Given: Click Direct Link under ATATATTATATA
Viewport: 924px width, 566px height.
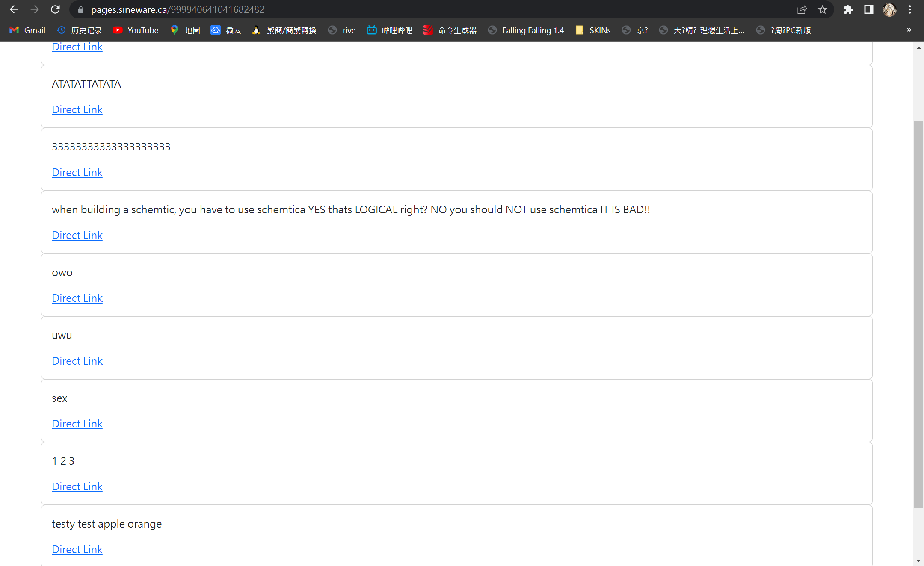Looking at the screenshot, I should point(77,109).
